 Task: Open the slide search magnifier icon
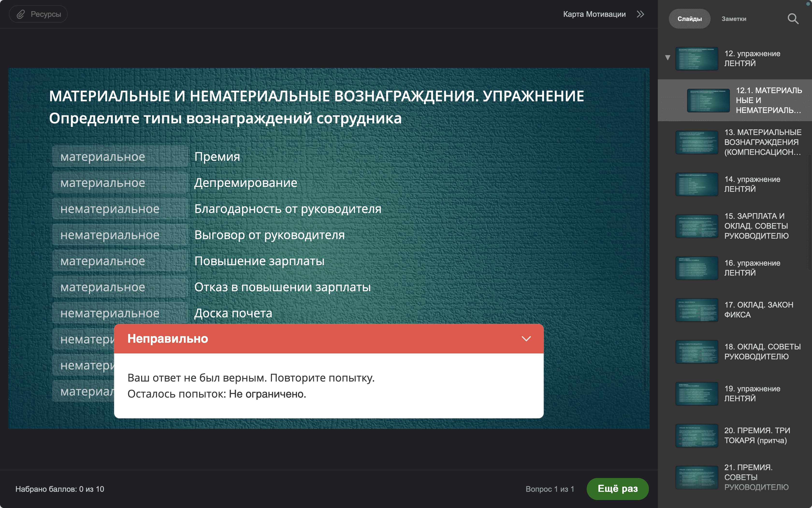(793, 19)
